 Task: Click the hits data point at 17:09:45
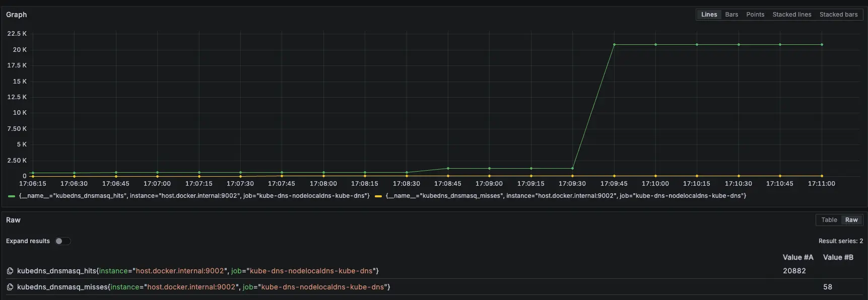614,45
